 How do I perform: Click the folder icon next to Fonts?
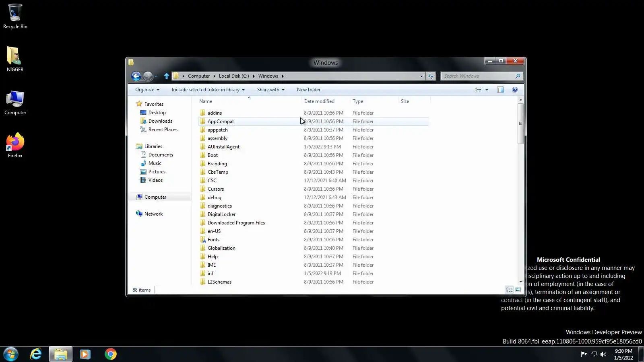click(x=203, y=240)
